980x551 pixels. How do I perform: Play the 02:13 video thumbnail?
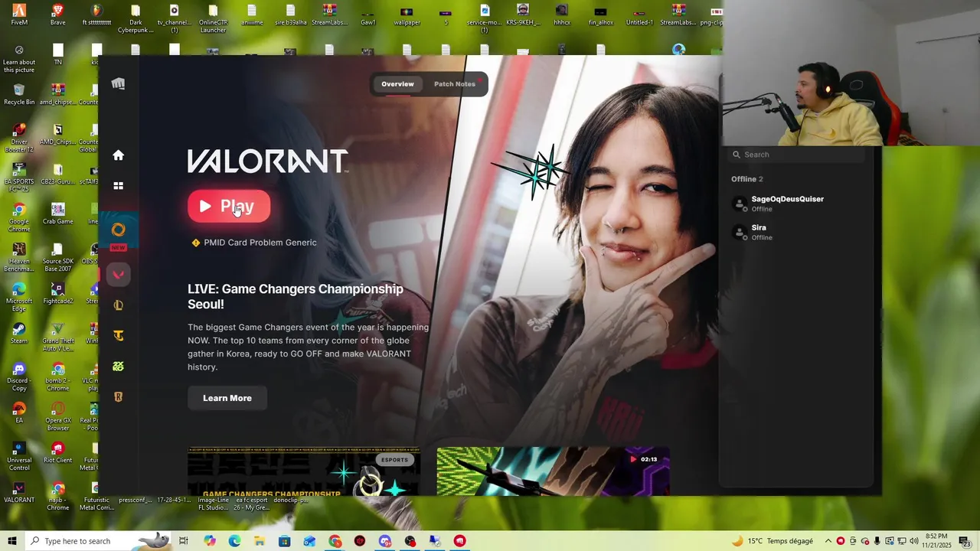click(x=553, y=471)
